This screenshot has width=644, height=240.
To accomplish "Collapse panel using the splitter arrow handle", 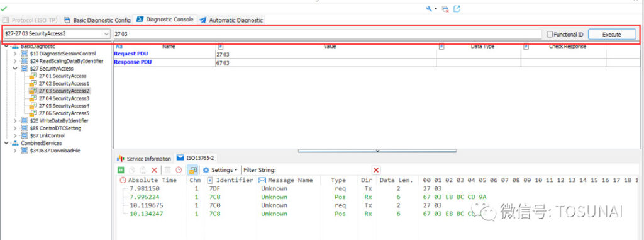I will (x=377, y=151).
